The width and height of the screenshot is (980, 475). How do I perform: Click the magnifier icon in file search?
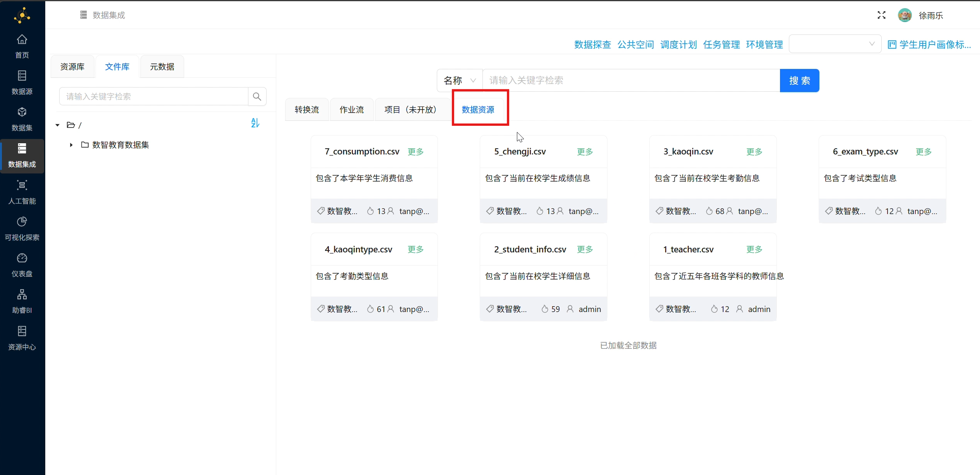pos(257,96)
